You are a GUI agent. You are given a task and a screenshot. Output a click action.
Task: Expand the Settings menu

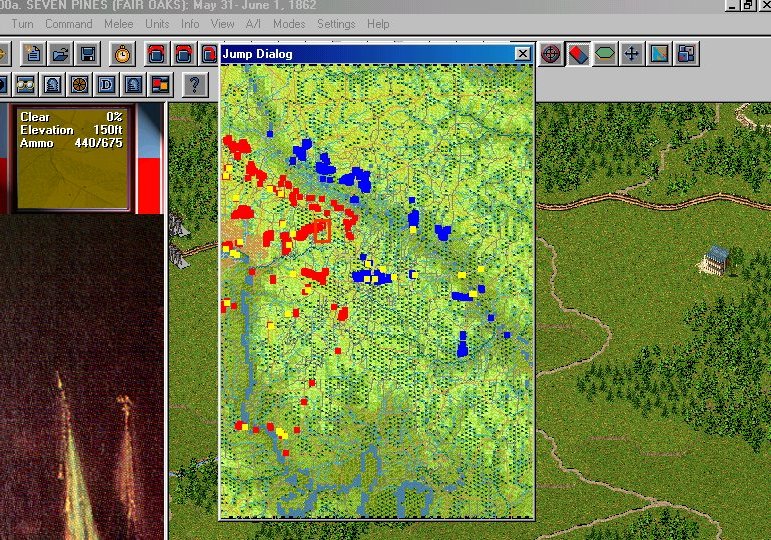click(x=335, y=23)
